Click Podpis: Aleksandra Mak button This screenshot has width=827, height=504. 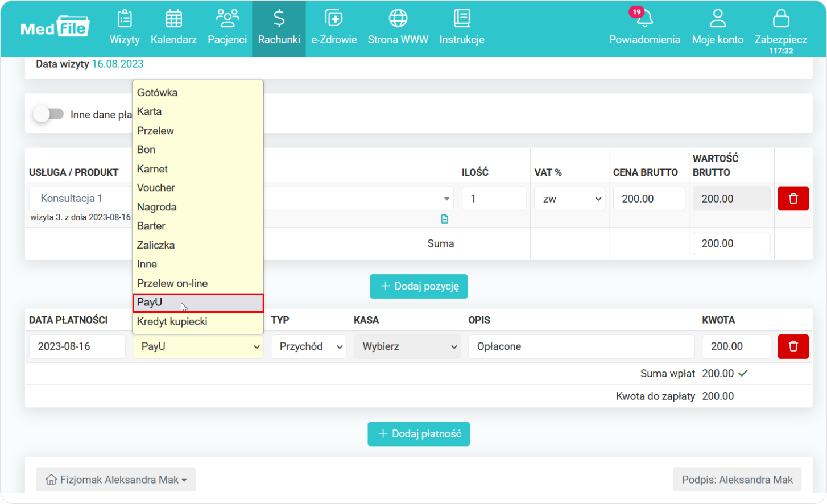tap(737, 480)
